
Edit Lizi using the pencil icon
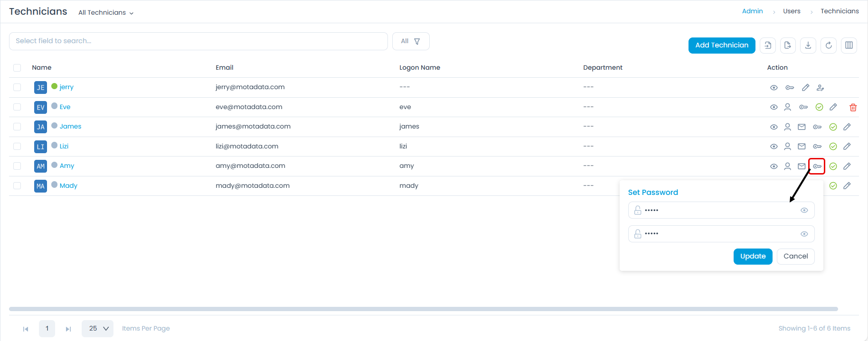pos(847,147)
